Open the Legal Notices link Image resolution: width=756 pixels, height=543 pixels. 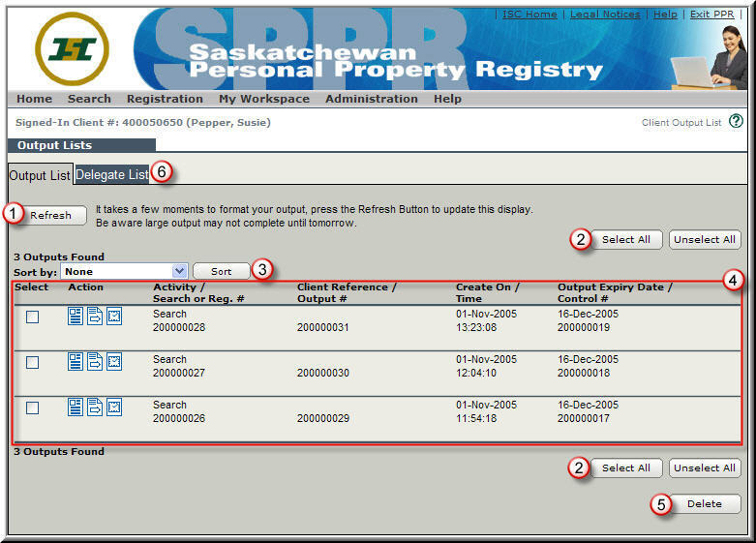pos(605,15)
